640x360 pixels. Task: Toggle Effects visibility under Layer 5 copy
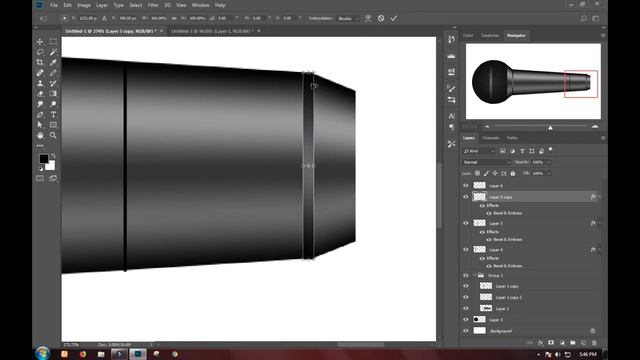pos(482,205)
